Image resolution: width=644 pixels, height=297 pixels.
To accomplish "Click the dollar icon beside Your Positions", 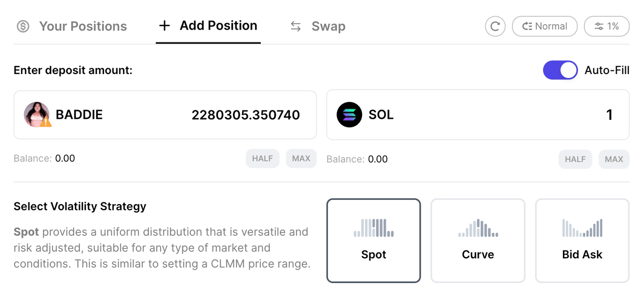I will pos(23,26).
